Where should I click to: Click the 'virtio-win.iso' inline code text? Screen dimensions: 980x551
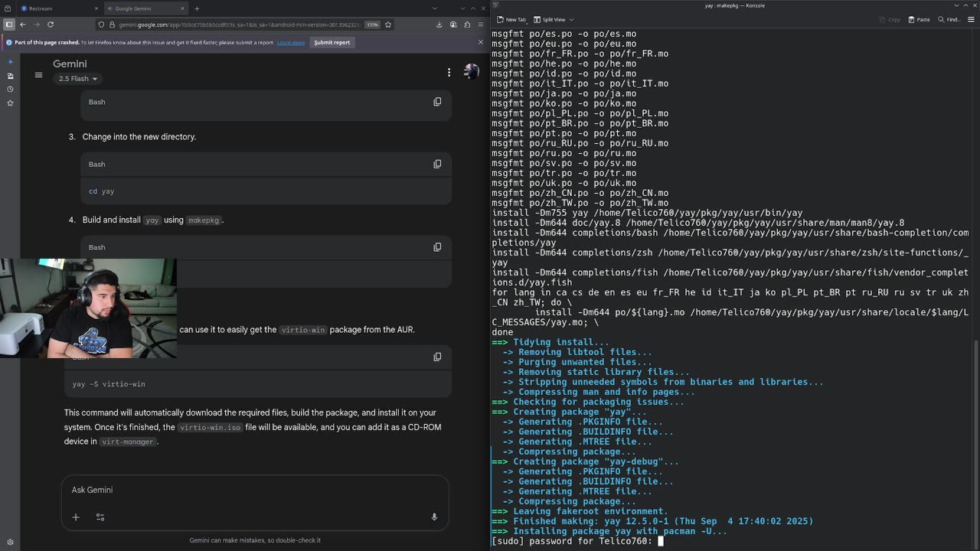(x=210, y=427)
